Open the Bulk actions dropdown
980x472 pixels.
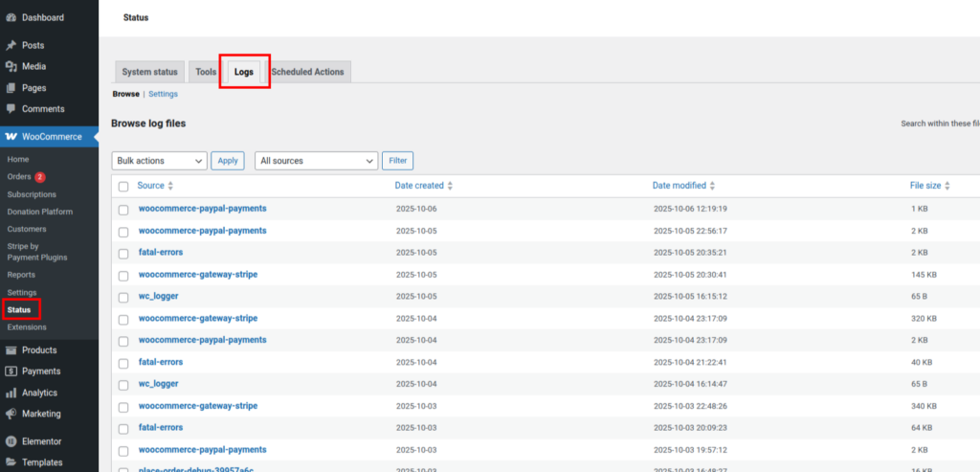coord(159,161)
